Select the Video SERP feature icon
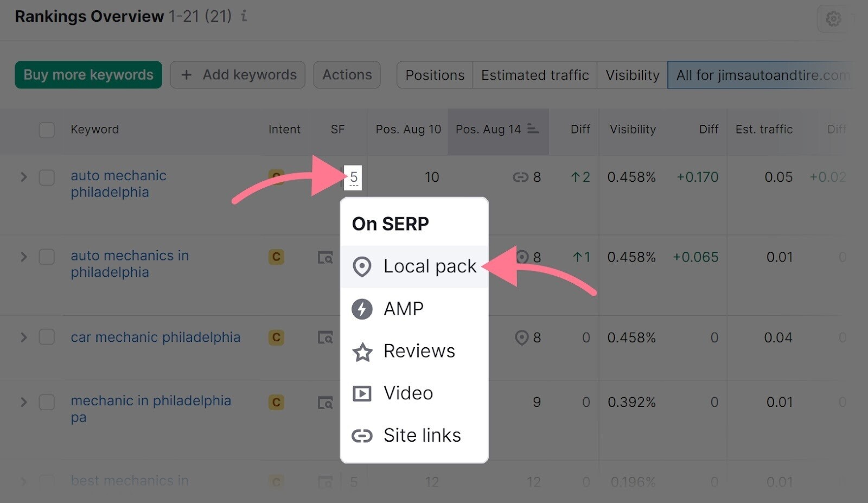The width and height of the screenshot is (868, 503). 362,393
